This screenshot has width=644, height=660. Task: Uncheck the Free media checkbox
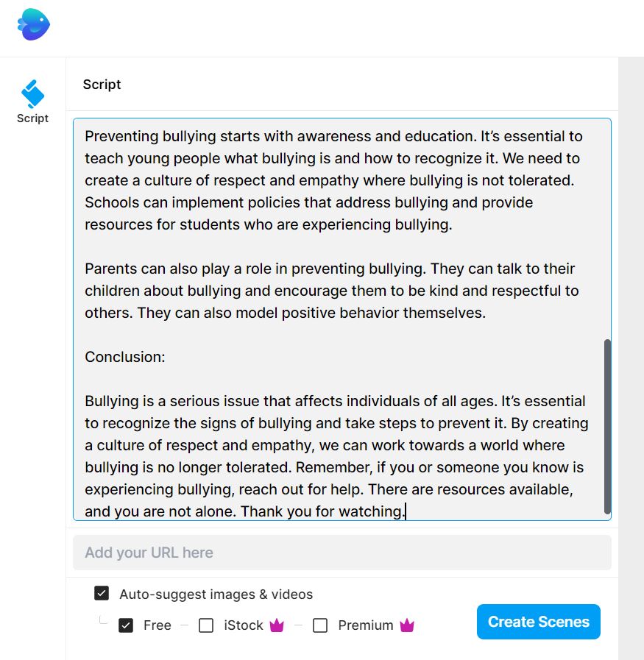tap(126, 625)
